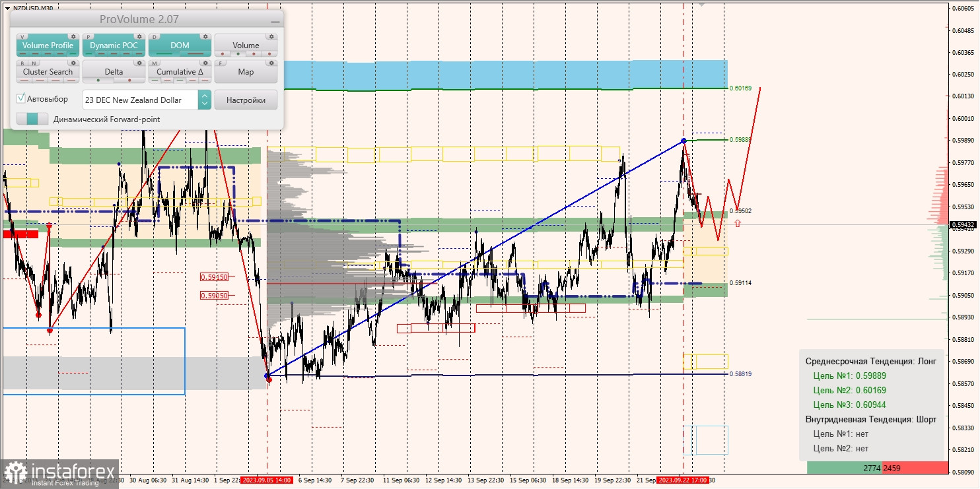Select the green line segment under DOM

(164, 54)
